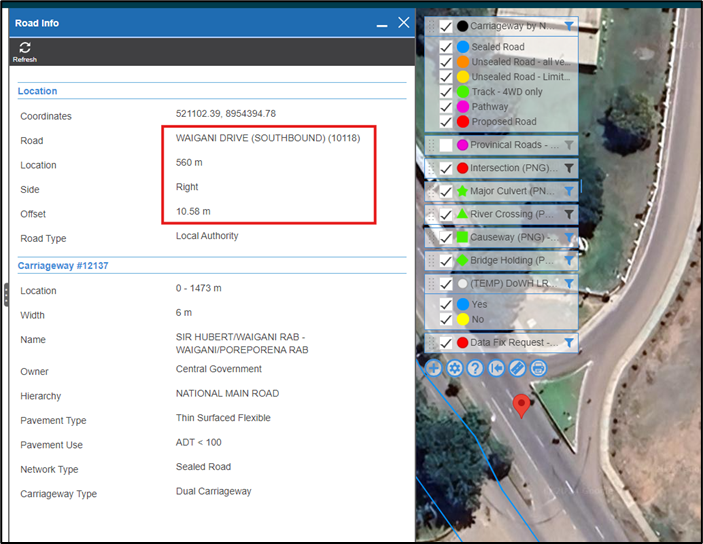
Task: Click the yellow No legend swatch
Action: point(463,319)
